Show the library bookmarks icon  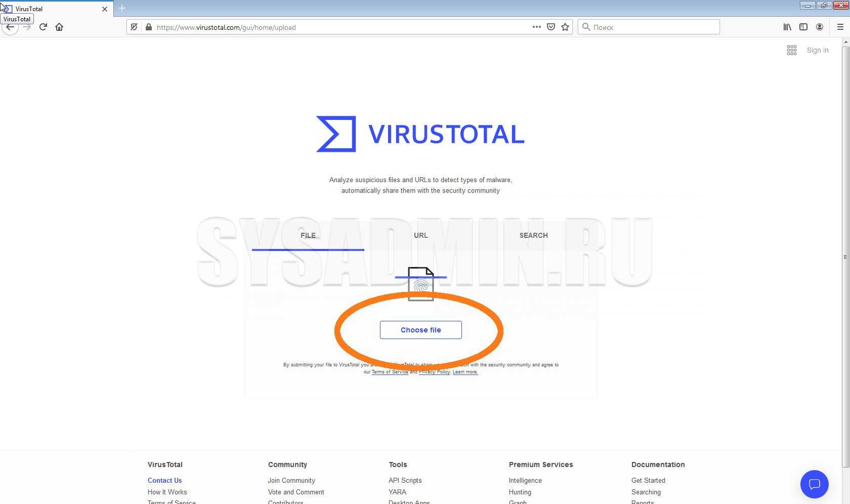787,27
